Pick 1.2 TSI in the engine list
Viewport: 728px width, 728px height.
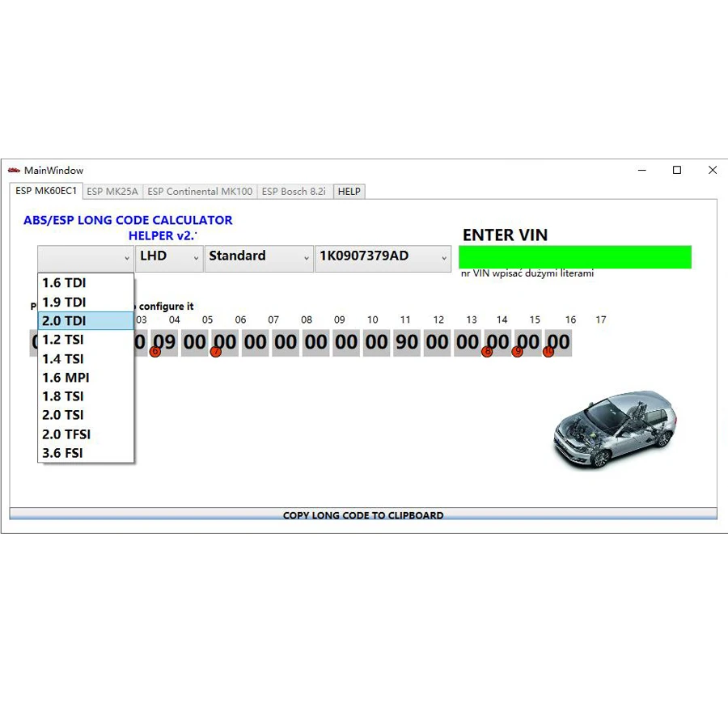tap(86, 340)
